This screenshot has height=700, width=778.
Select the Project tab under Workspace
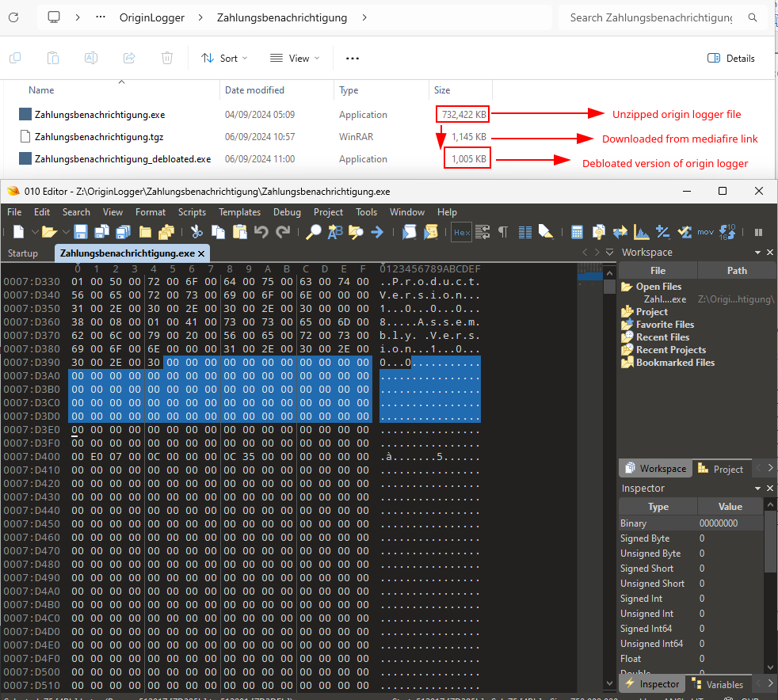tap(721, 469)
